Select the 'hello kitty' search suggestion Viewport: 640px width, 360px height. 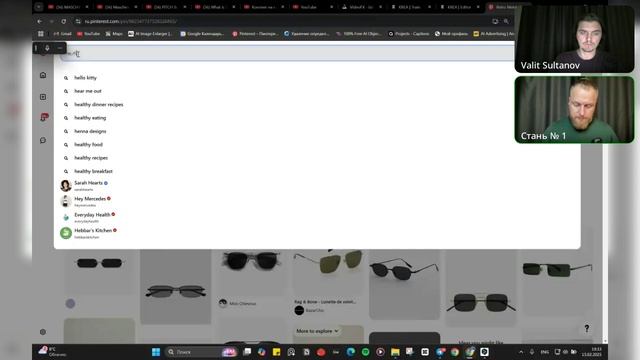tap(85, 78)
